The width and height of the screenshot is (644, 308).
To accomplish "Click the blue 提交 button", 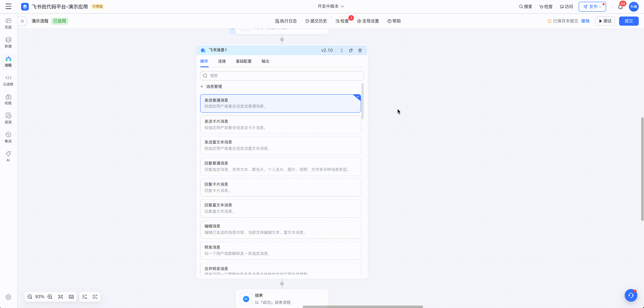I will tap(629, 21).
